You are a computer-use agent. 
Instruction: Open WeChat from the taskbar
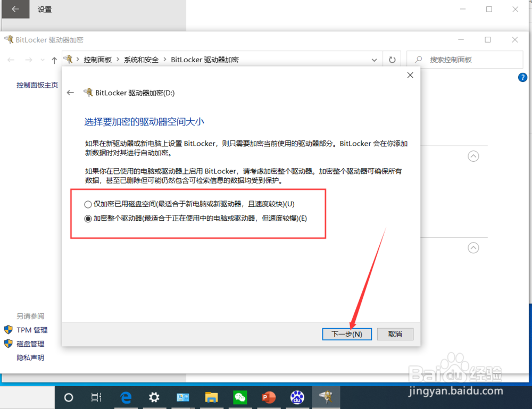[x=240, y=397]
